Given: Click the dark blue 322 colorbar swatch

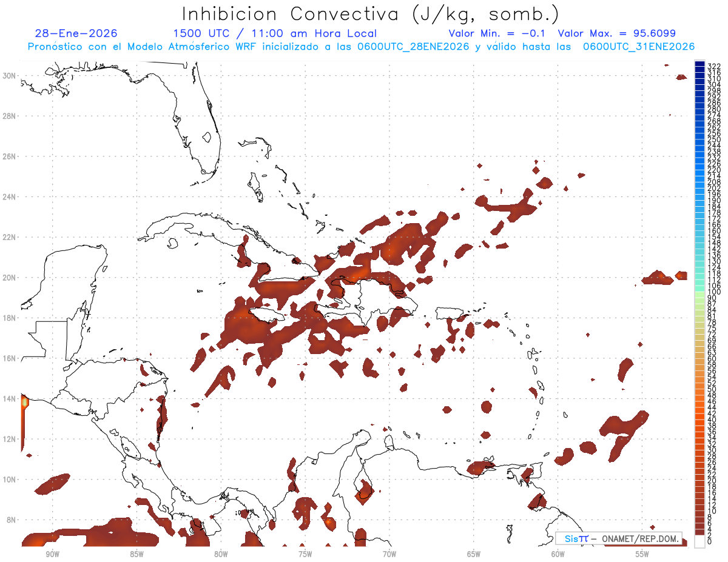Looking at the screenshot, I should (x=699, y=64).
